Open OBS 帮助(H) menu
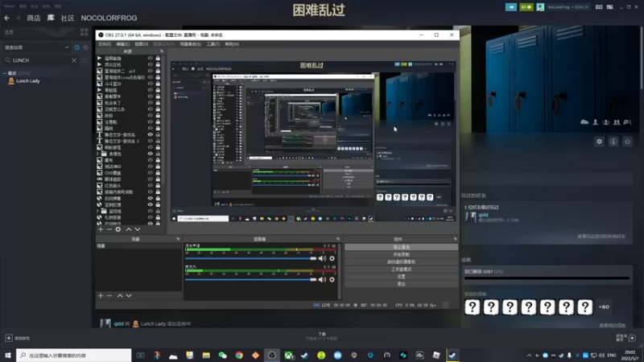The width and height of the screenshot is (644, 362). pyautogui.click(x=232, y=44)
